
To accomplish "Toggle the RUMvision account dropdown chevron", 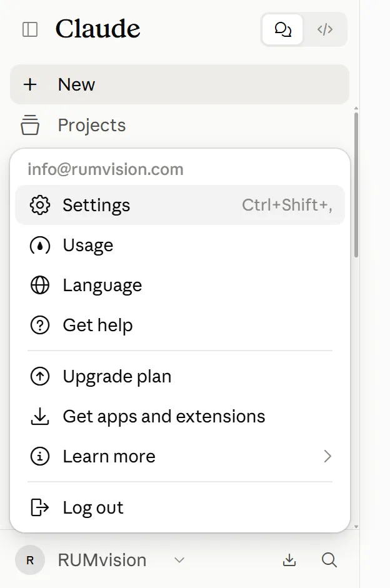I will tap(179, 561).
